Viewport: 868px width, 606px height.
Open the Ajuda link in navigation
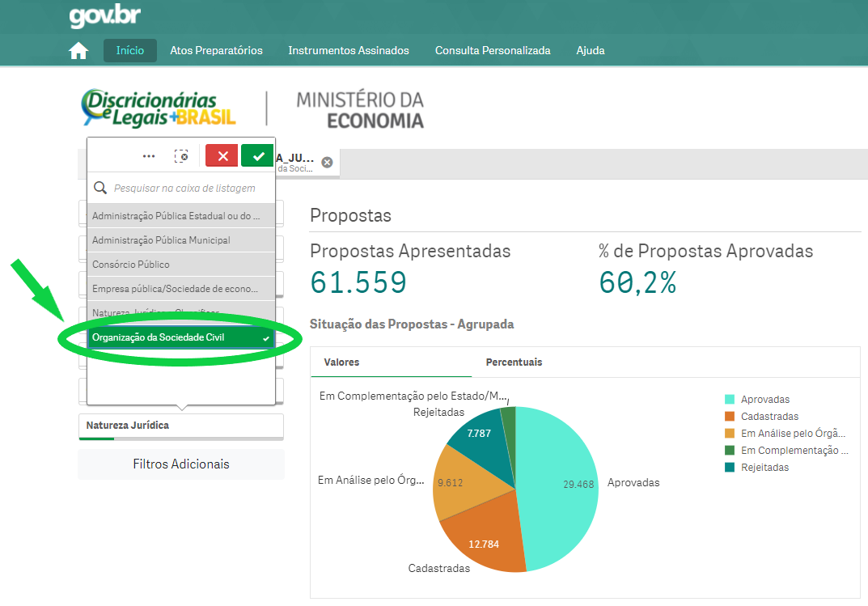click(590, 51)
